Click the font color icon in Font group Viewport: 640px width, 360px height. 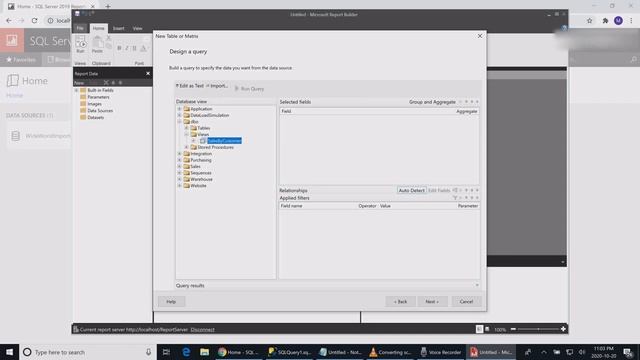(x=143, y=48)
